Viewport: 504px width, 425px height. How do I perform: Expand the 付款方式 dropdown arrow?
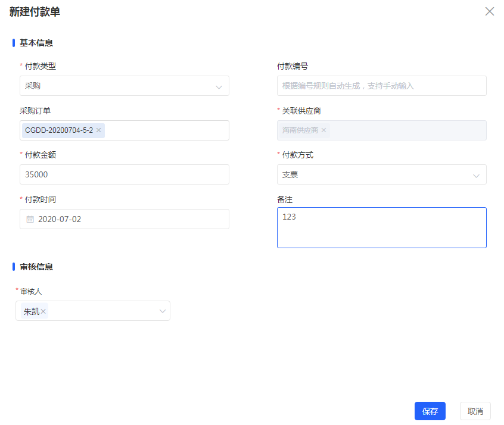tap(476, 176)
